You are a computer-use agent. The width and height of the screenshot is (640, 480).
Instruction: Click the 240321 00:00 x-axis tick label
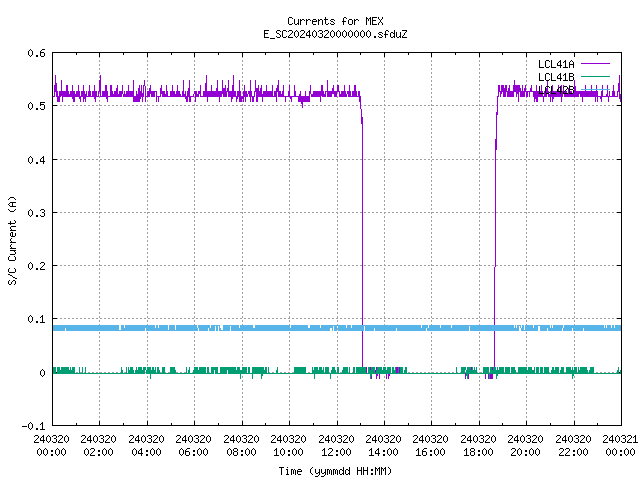point(620,446)
